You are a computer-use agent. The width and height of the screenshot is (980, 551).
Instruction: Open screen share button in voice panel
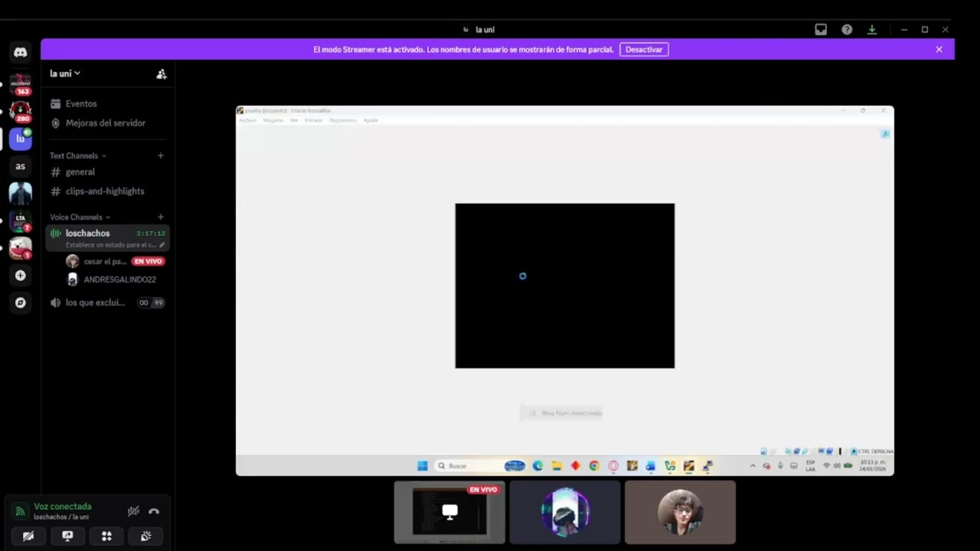tap(67, 536)
